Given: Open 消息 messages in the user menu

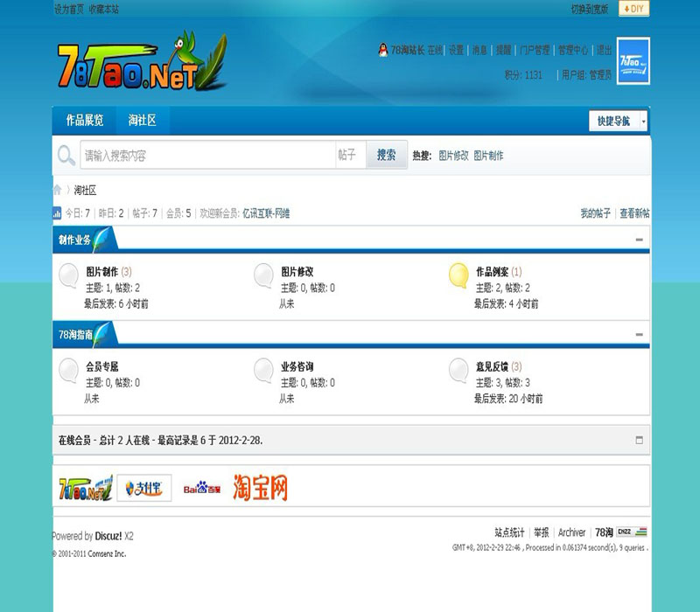Looking at the screenshot, I should (479, 50).
